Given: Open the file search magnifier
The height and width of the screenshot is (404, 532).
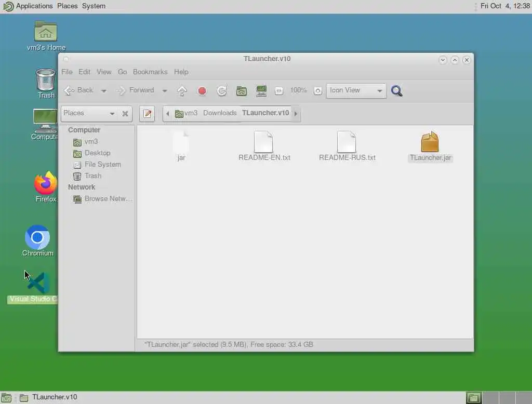Looking at the screenshot, I should tap(396, 91).
